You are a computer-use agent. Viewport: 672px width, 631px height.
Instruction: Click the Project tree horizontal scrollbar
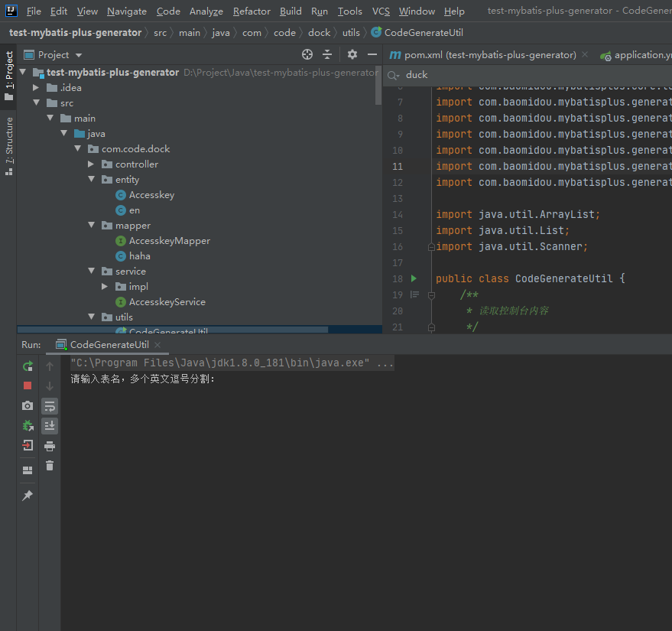coord(173,330)
